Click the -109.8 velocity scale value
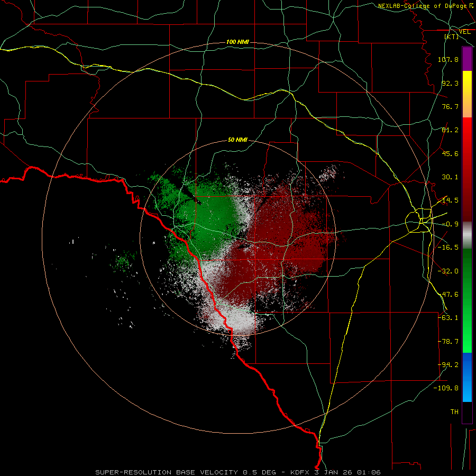Screen dimensions: 476x476 pyautogui.click(x=446, y=388)
